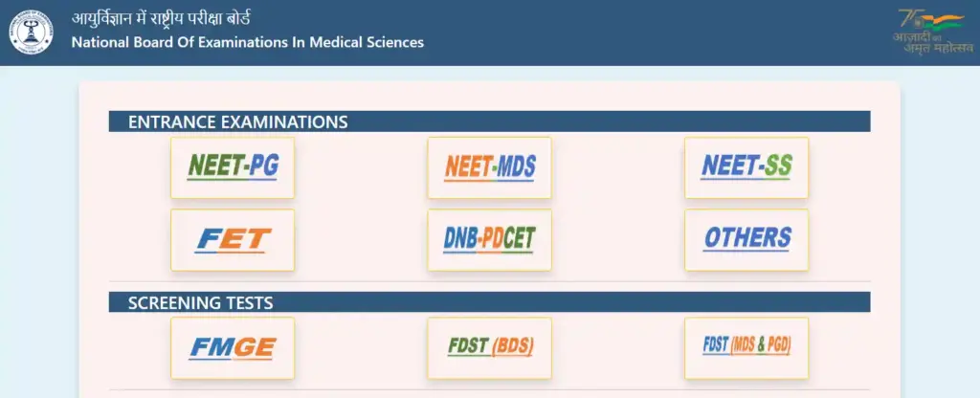
Task: Choose the DNB-PDCET exam tile
Action: tap(489, 239)
